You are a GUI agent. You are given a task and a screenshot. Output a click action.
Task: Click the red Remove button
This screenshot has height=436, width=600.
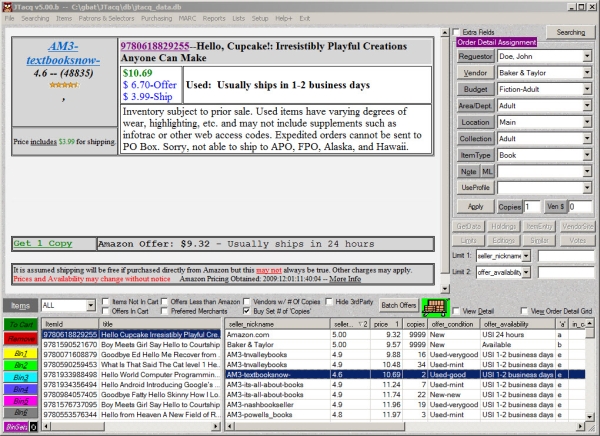tap(21, 339)
